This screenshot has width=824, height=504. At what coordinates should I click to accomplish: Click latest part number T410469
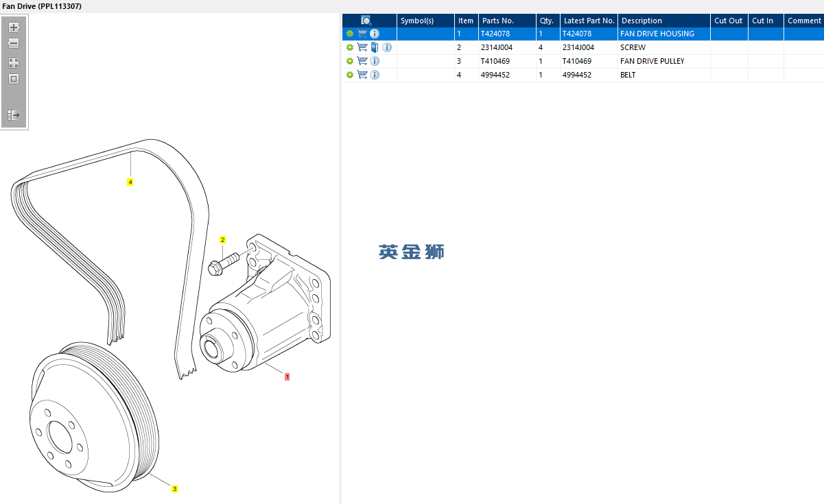[x=589, y=61]
